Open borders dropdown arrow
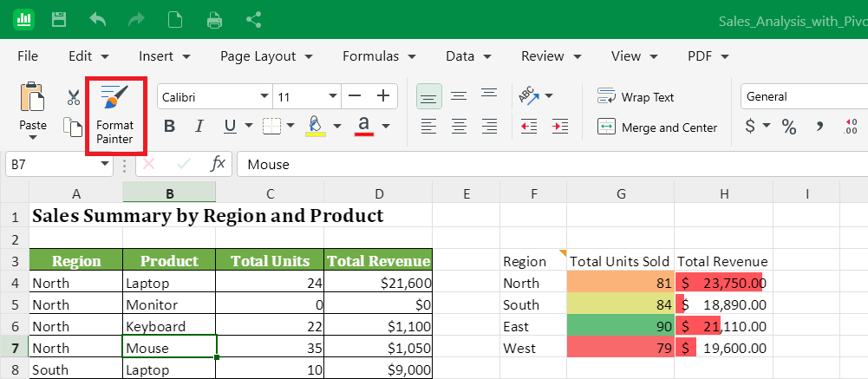 (x=290, y=126)
